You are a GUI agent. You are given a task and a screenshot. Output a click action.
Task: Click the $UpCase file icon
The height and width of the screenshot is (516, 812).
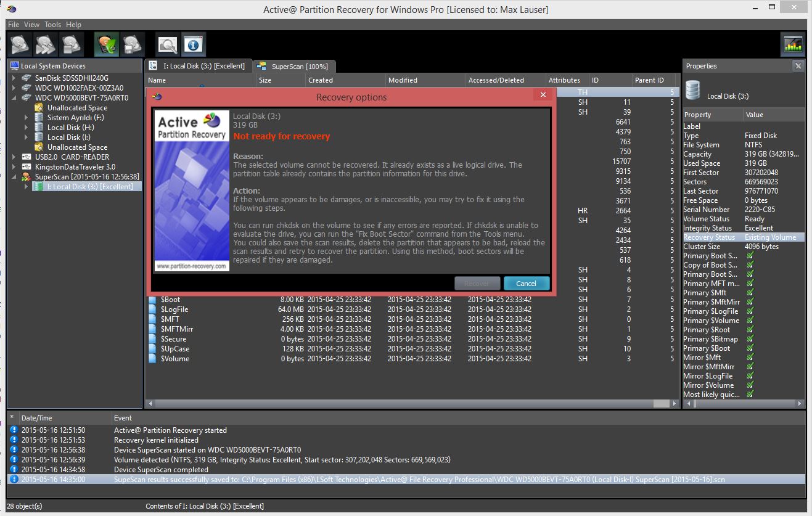click(153, 349)
